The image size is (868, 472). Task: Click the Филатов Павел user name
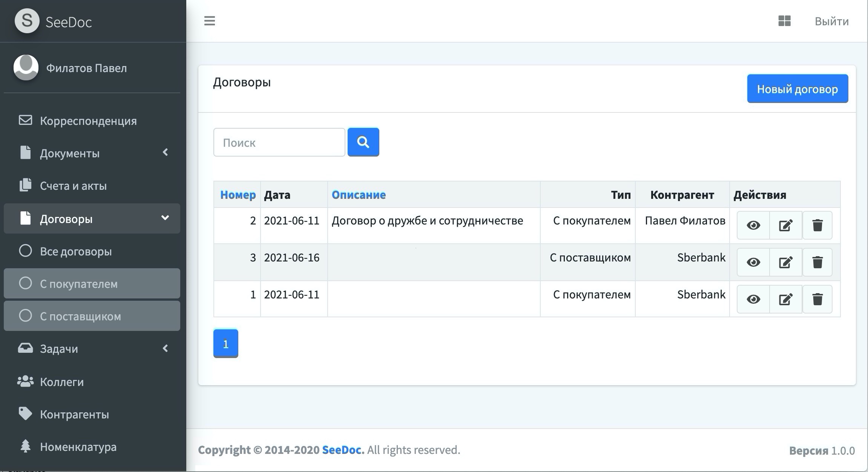(86, 68)
